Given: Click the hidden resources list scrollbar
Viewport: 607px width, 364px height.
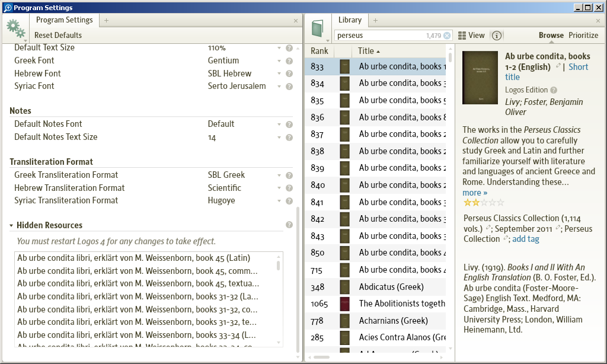Looking at the screenshot, I should [x=279, y=265].
